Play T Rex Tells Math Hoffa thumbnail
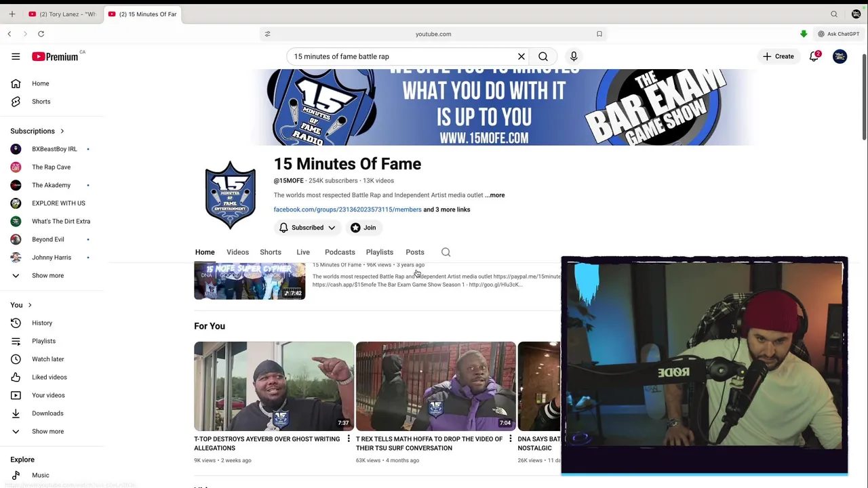Viewport: 868px width, 488px height. 436,386
